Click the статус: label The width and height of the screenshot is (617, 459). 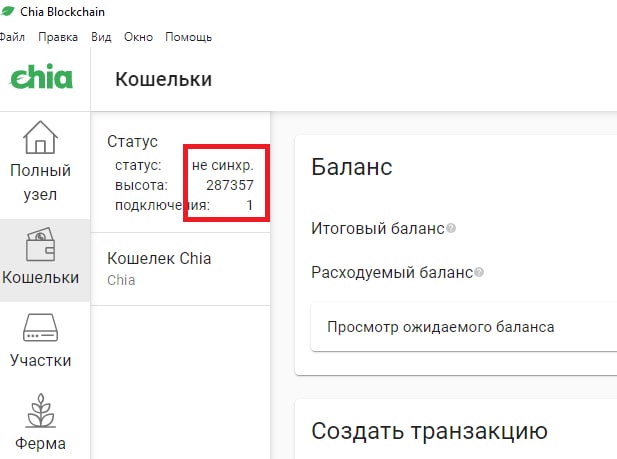138,165
